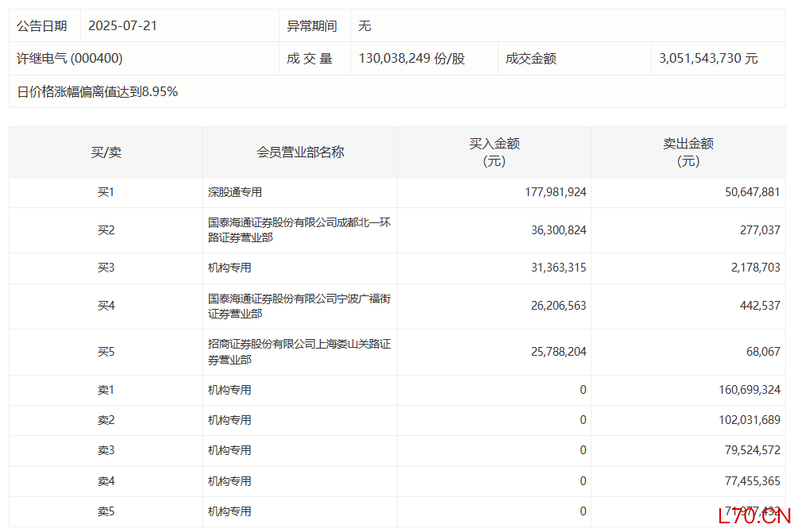Open 深股通专用 in the 买1 row
The height and width of the screenshot is (532, 794).
coord(235,192)
